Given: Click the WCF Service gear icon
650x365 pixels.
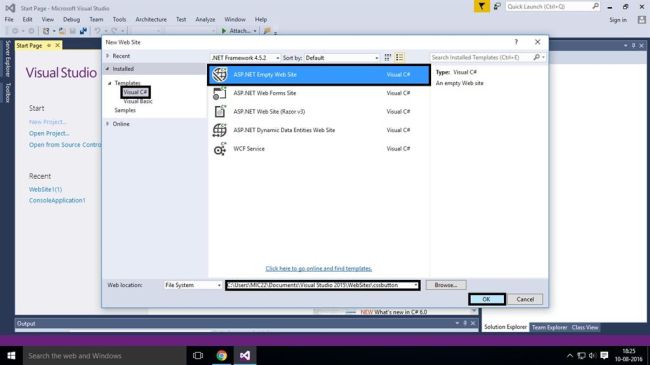Looking at the screenshot, I should [220, 149].
